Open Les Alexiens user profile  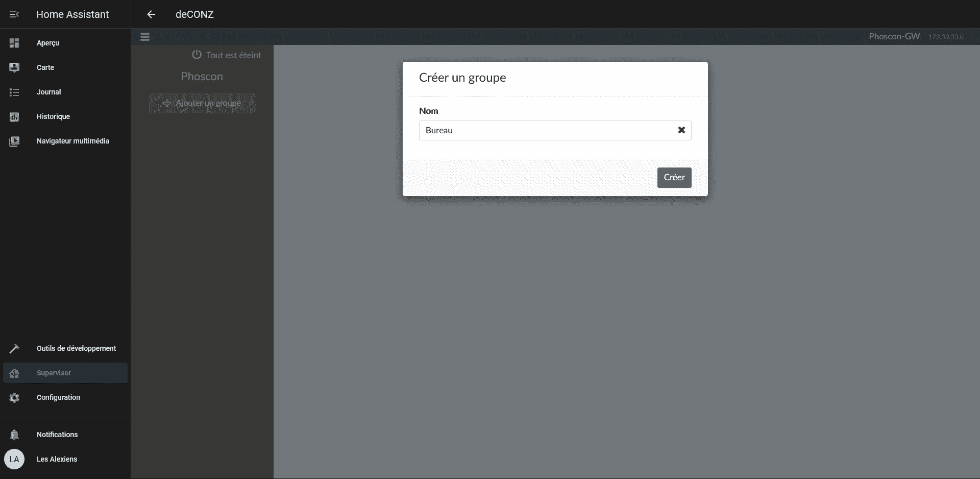point(65,459)
